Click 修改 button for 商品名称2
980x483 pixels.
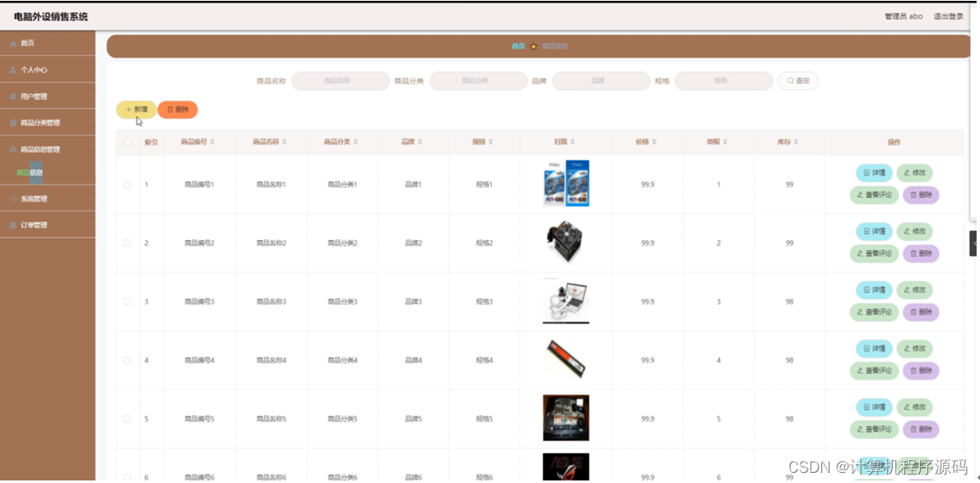[915, 232]
